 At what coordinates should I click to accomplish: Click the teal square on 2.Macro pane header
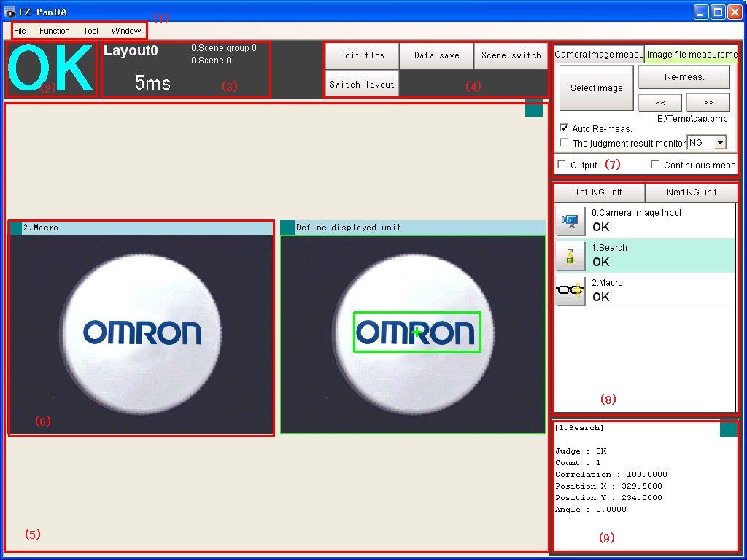point(16,227)
